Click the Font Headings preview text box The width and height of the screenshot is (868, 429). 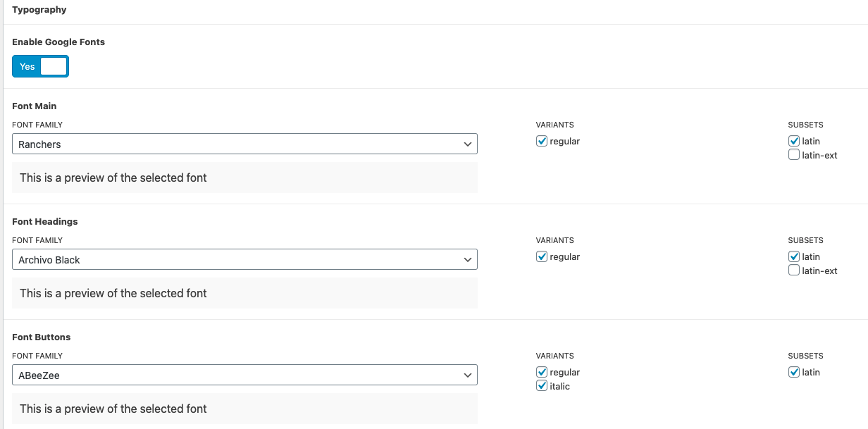pos(244,293)
